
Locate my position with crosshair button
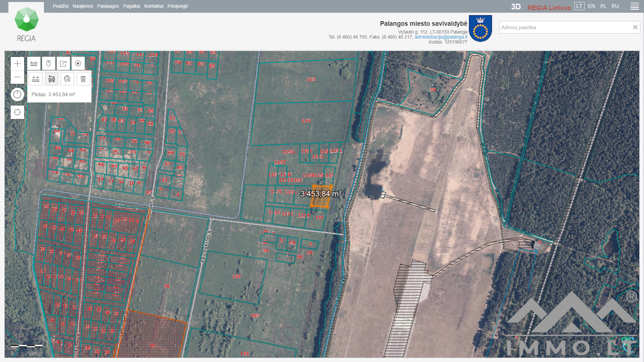17,112
